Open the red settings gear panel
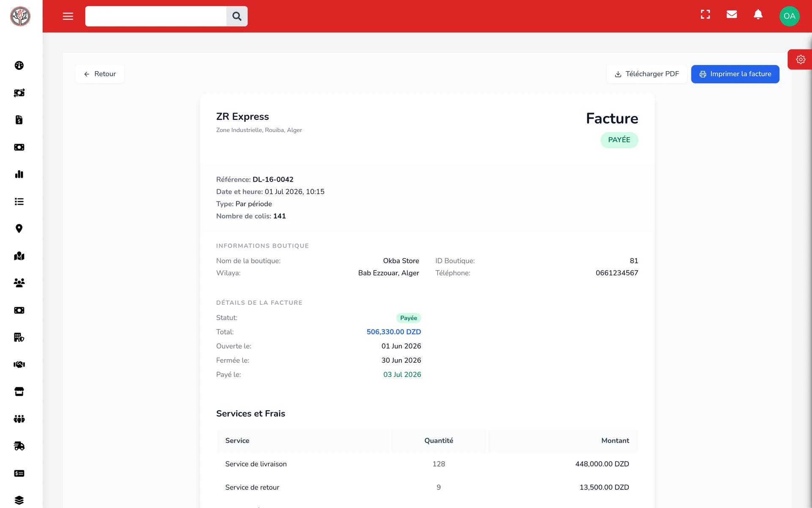 800,59
